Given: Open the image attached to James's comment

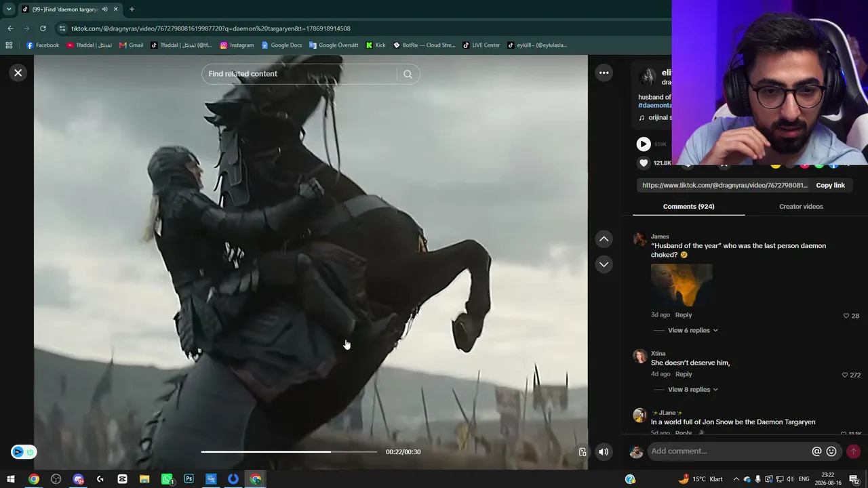Looking at the screenshot, I should pos(682,285).
